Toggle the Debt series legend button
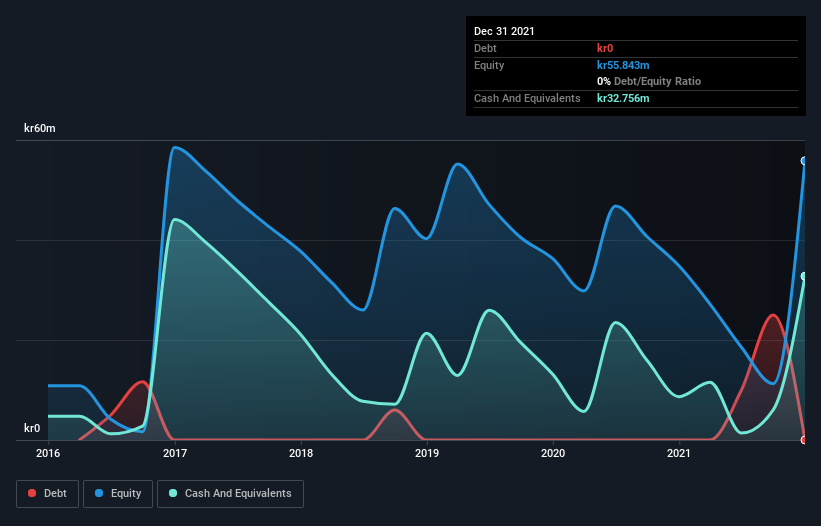 click(48, 494)
